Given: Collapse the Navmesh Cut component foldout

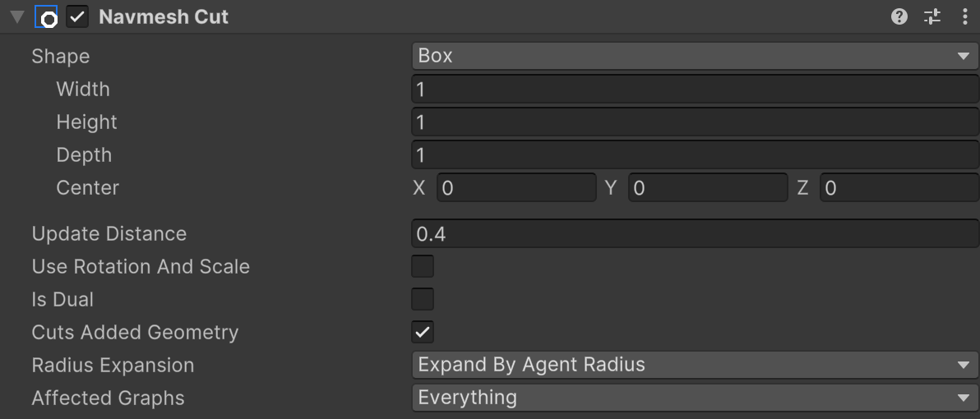Looking at the screenshot, I should [17, 17].
